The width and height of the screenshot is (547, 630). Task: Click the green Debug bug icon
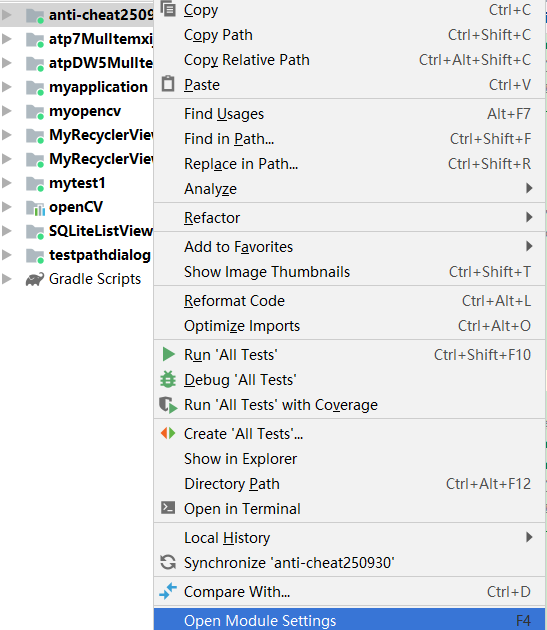point(168,379)
